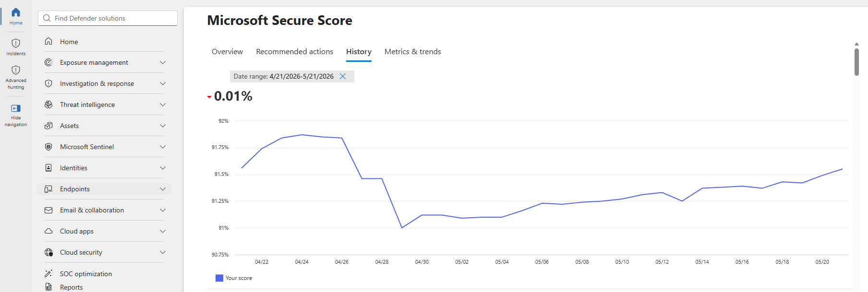868x292 pixels.
Task: Expand Cloud apps chevron
Action: coord(163,231)
